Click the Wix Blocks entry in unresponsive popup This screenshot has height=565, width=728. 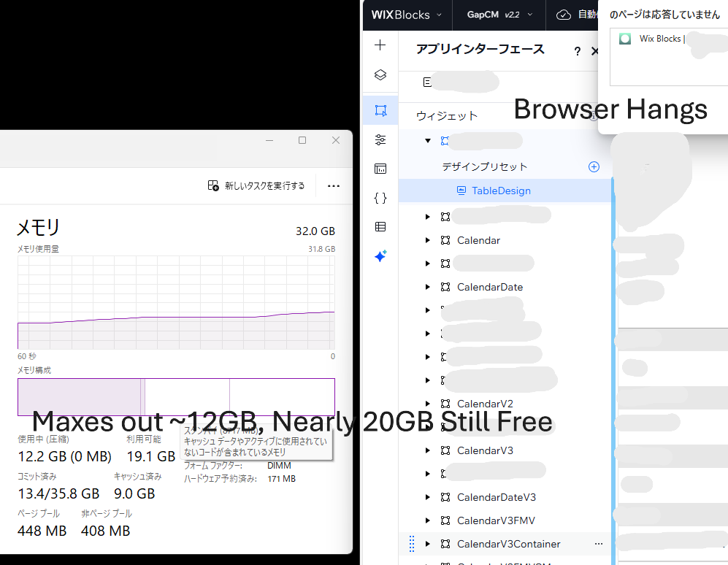point(669,39)
